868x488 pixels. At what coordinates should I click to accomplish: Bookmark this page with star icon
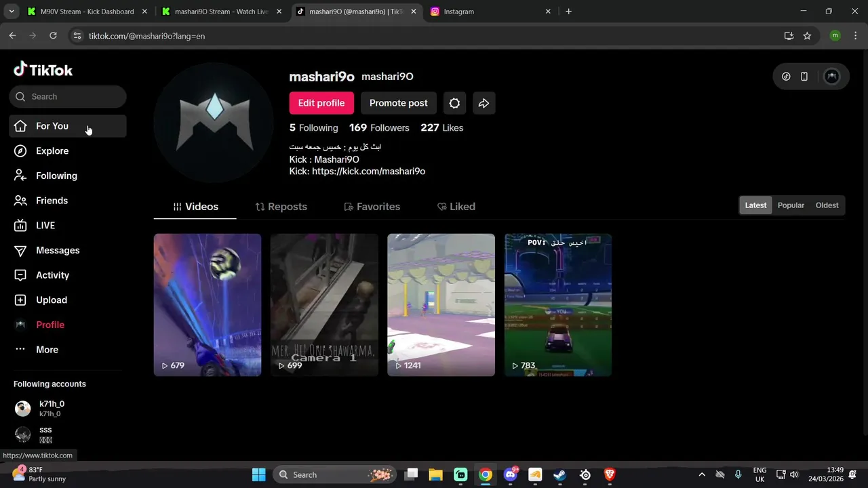(x=807, y=36)
